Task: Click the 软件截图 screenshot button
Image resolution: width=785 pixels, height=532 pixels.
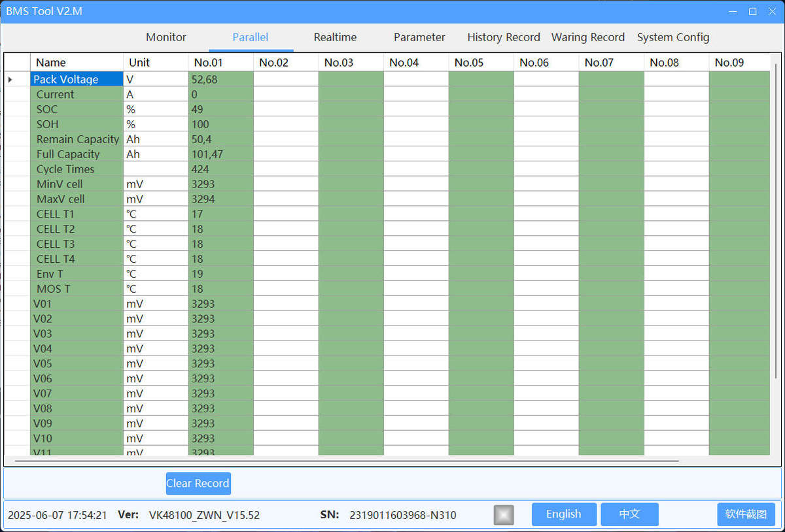Action: point(746,514)
